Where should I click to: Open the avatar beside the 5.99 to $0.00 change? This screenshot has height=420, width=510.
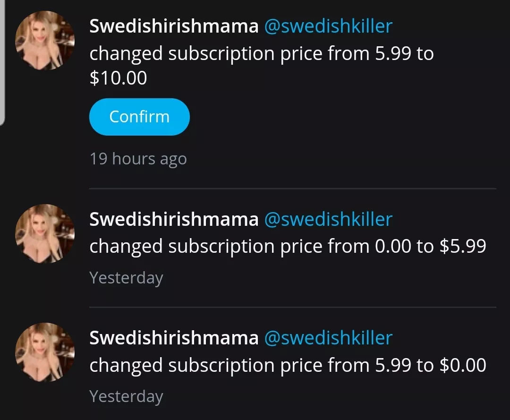coord(45,352)
